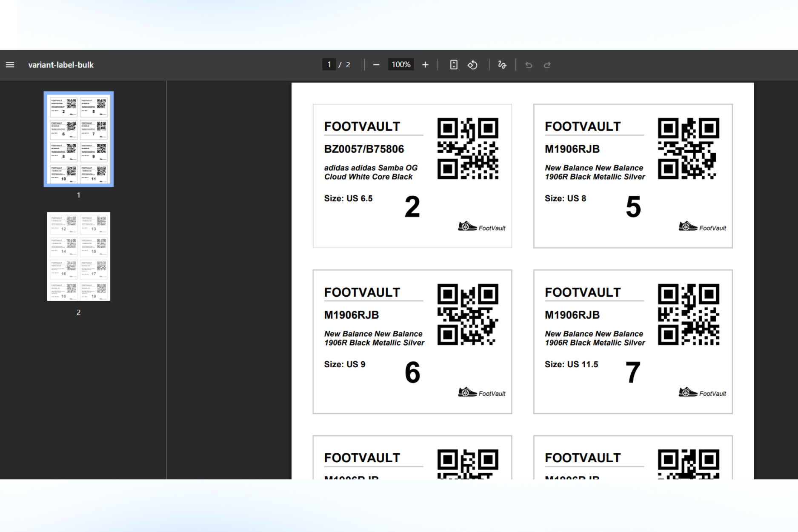Toggle drawing mode off via squiggle icon
Image resolution: width=798 pixels, height=532 pixels.
coord(502,65)
